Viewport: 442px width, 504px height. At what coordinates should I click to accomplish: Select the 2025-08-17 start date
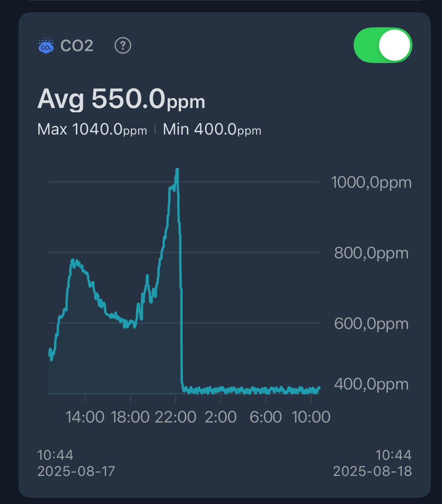point(76,471)
